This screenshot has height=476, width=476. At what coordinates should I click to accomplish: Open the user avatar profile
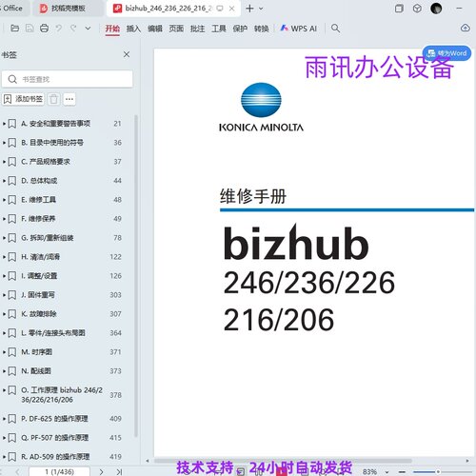point(436,9)
